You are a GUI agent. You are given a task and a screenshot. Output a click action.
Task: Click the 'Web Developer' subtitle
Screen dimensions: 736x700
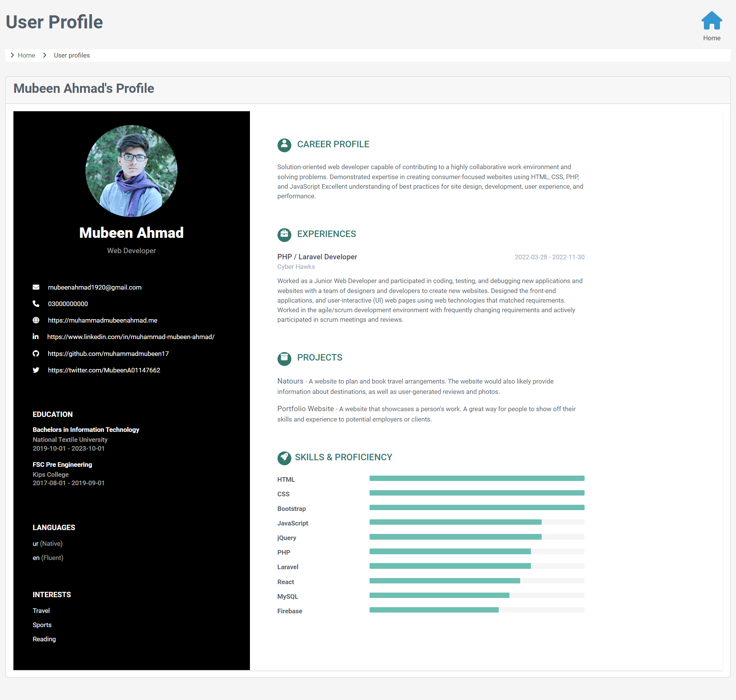click(131, 250)
